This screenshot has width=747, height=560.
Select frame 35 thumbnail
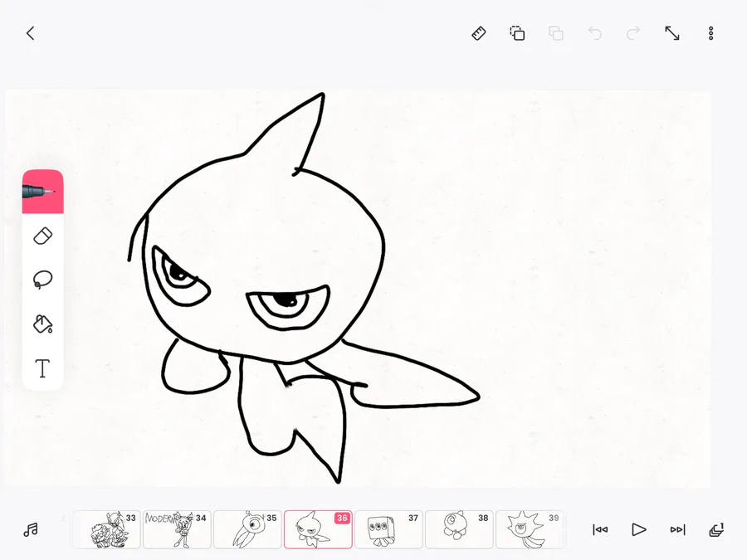tap(247, 529)
